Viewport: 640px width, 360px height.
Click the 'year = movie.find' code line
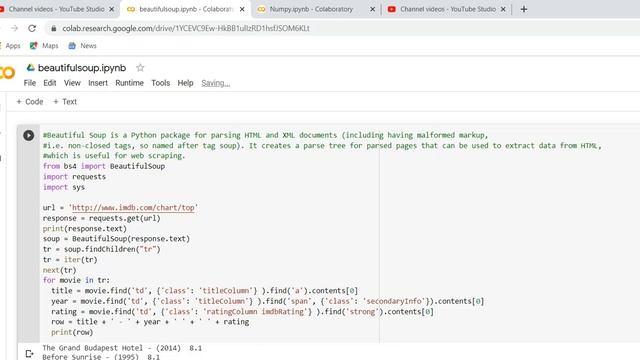(x=268, y=301)
